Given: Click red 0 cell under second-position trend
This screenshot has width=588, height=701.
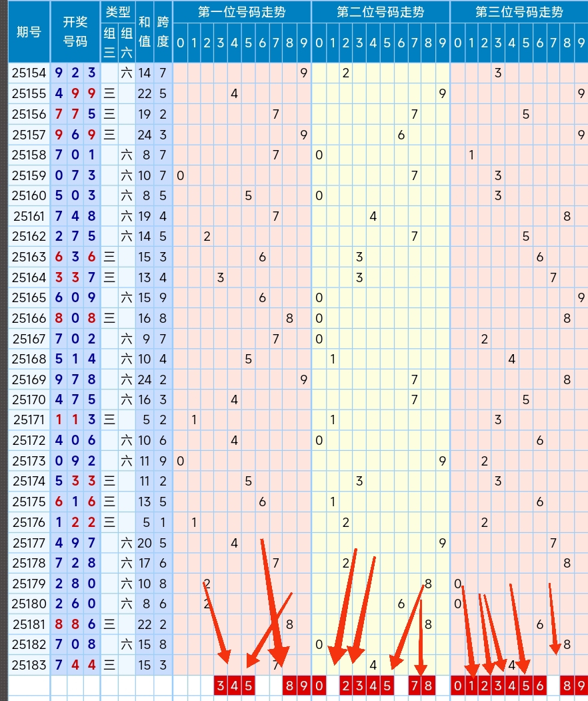Looking at the screenshot, I should point(319,686).
